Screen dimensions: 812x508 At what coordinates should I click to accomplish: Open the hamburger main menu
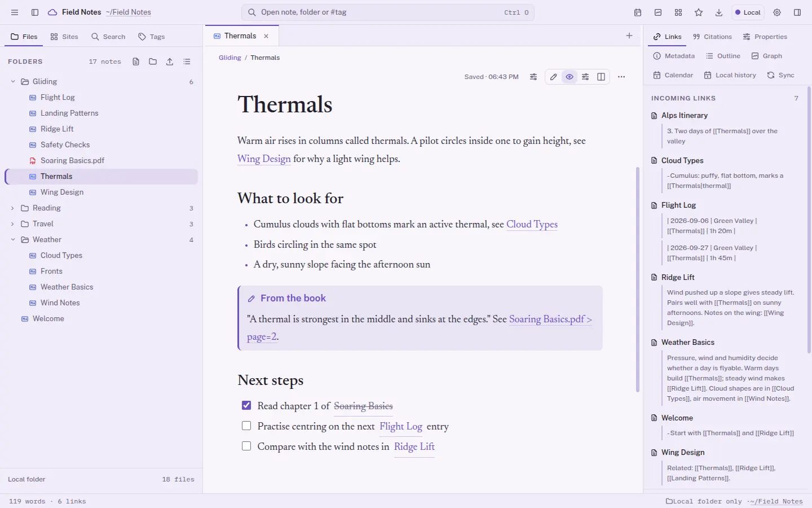tap(15, 12)
